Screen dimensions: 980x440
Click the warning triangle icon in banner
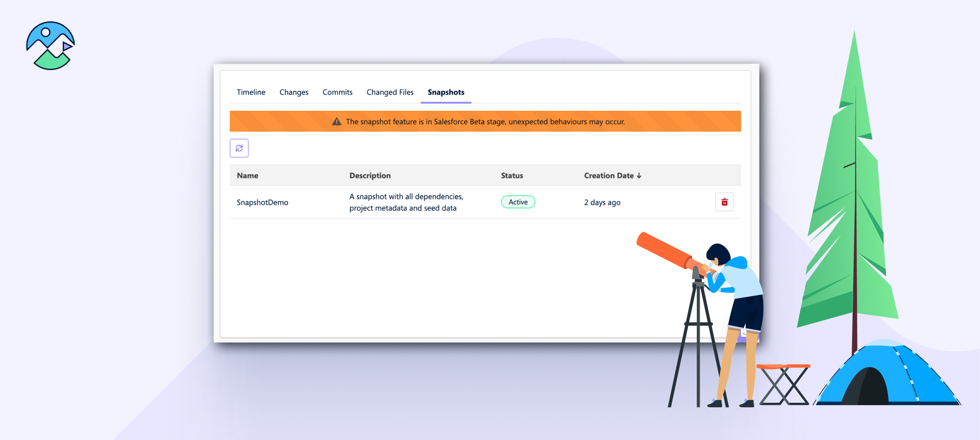click(337, 122)
